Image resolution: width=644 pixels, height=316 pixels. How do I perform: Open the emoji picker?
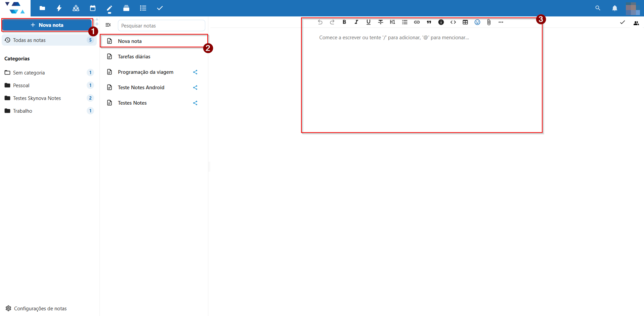(x=477, y=22)
